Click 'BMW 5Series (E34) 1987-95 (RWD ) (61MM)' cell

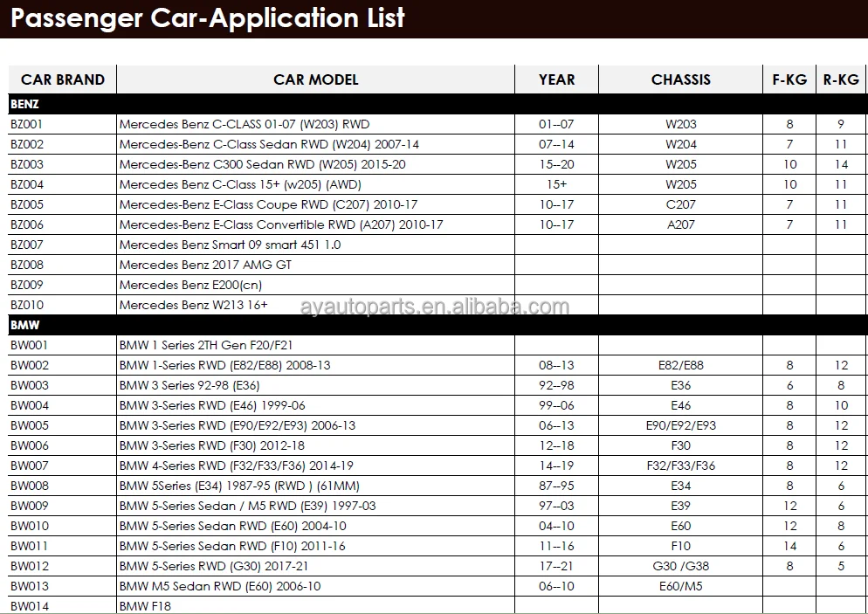click(315, 486)
